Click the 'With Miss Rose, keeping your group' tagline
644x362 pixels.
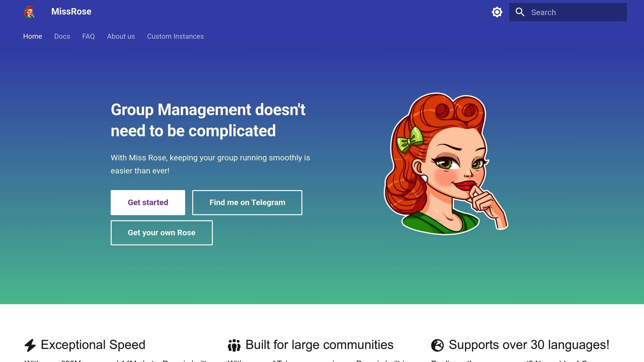pos(210,164)
